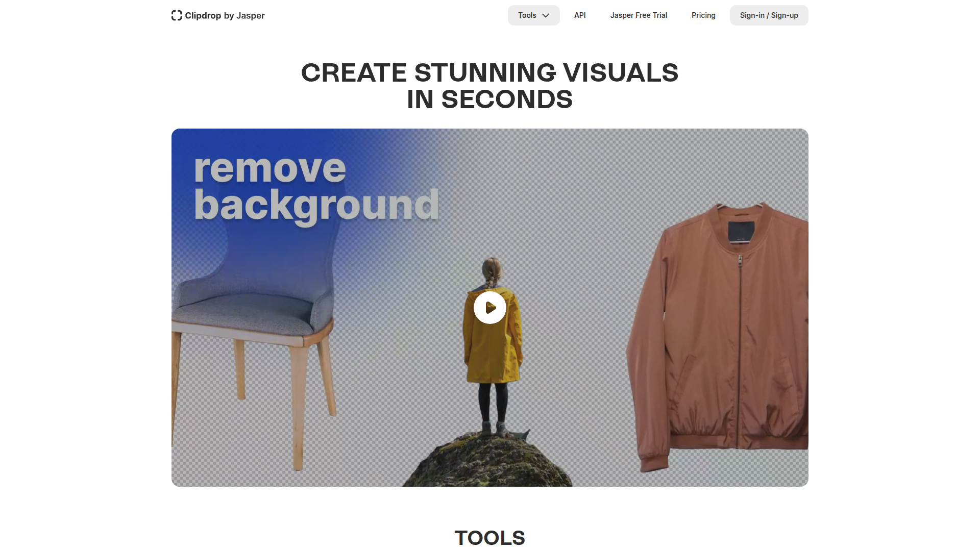Click the 'remove background' overlay text
This screenshot has height=551, width=980.
(316, 187)
